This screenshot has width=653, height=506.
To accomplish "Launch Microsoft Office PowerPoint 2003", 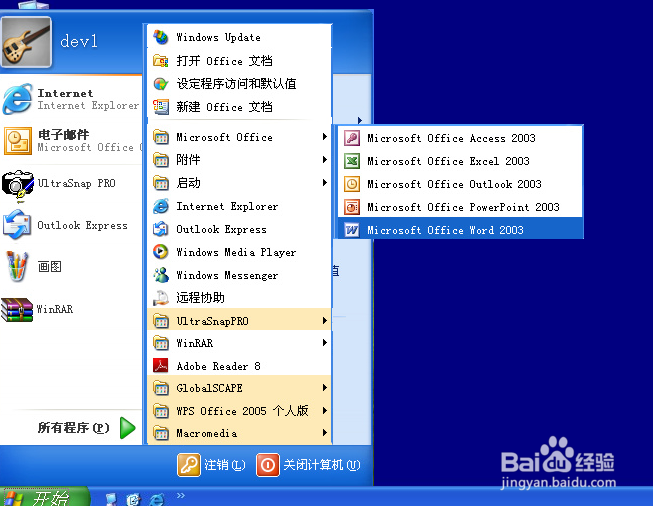I will (x=460, y=207).
